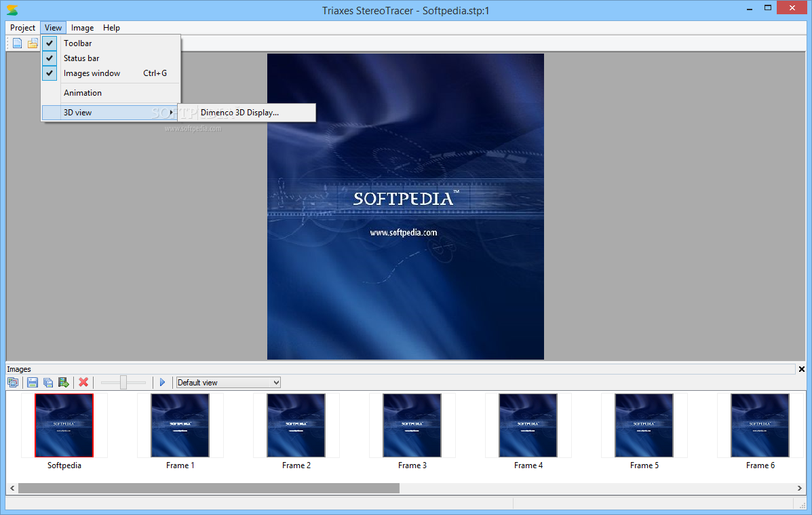Screen dimensions: 812x515
Task: Adjust the thumbnail size slider
Action: (123, 383)
